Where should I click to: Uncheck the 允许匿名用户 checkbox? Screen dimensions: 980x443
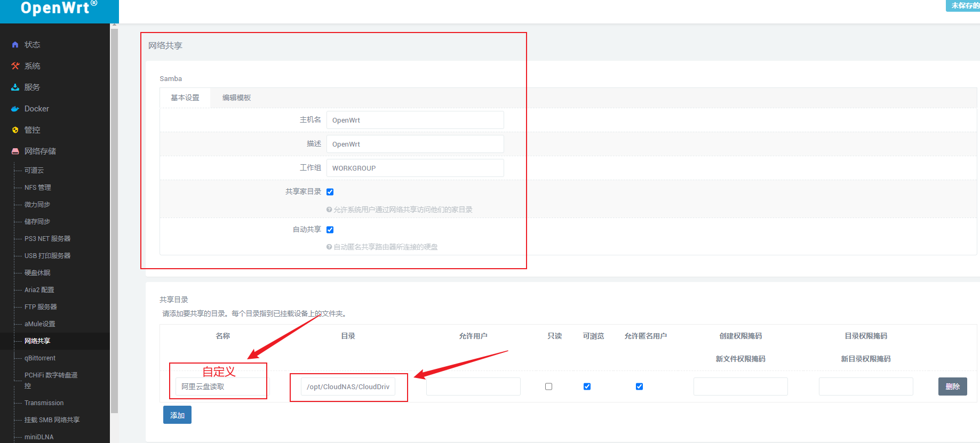[x=639, y=386]
